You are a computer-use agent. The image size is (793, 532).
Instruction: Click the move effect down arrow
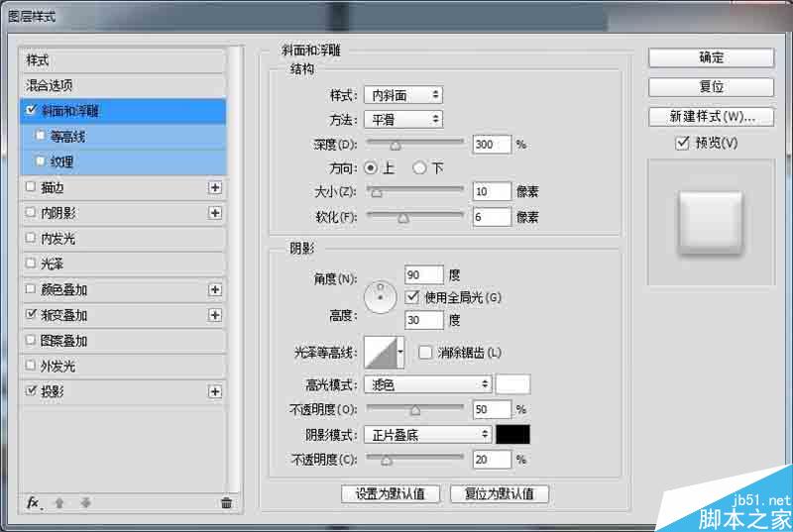click(x=85, y=502)
